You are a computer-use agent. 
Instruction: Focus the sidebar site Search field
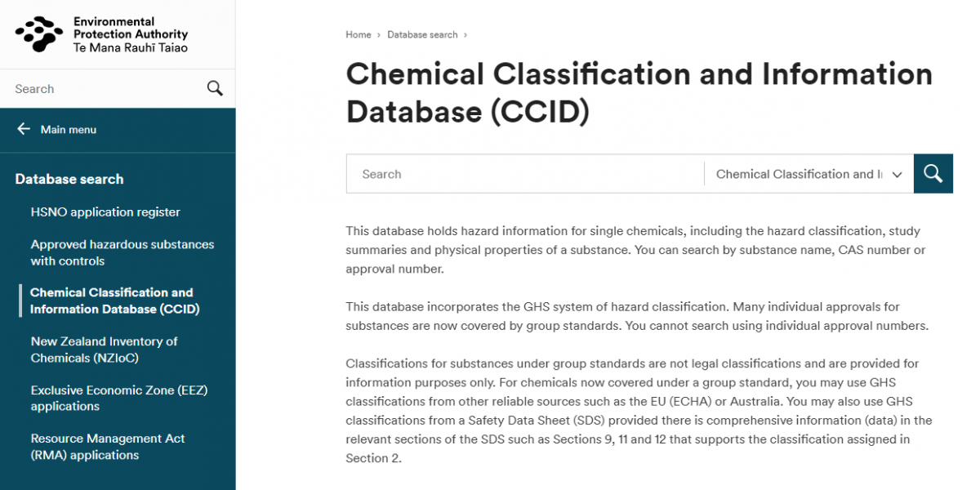tap(106, 89)
